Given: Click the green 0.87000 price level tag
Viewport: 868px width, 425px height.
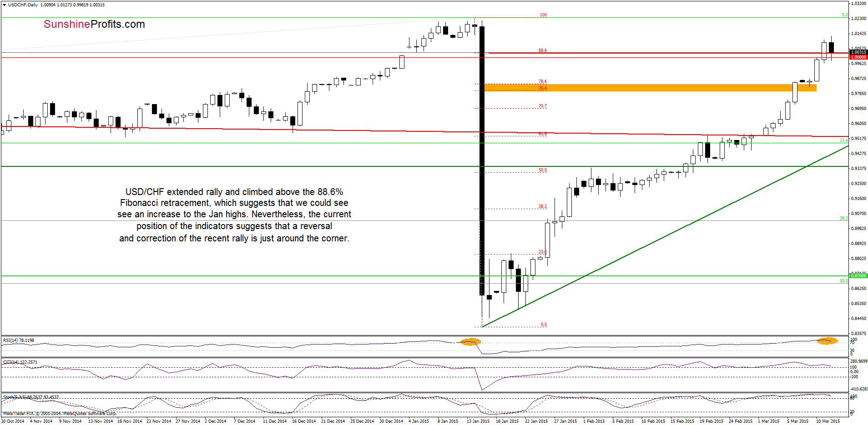Looking at the screenshot, I should pyautogui.click(x=858, y=276).
